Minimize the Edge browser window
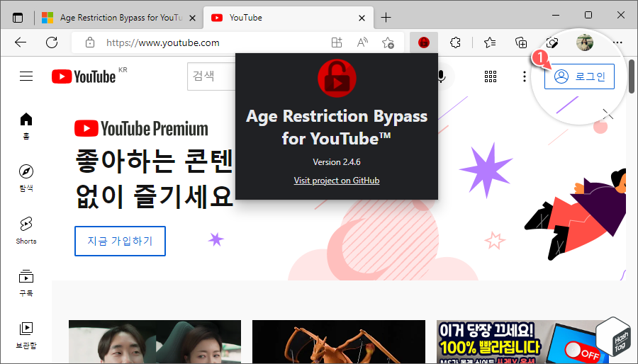 (x=556, y=15)
